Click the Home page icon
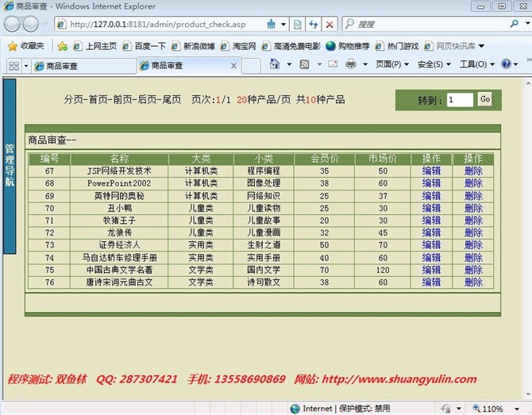 274,63
